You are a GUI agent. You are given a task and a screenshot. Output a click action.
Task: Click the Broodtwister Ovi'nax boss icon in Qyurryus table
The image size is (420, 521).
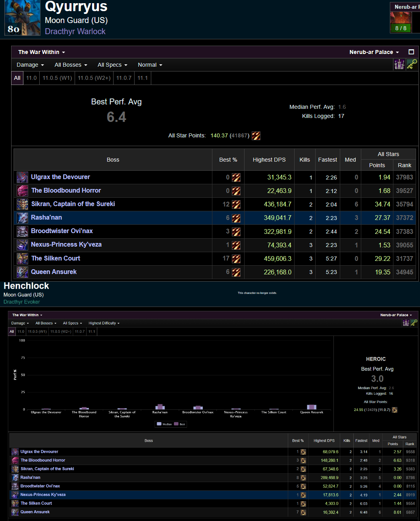pyautogui.click(x=22, y=231)
